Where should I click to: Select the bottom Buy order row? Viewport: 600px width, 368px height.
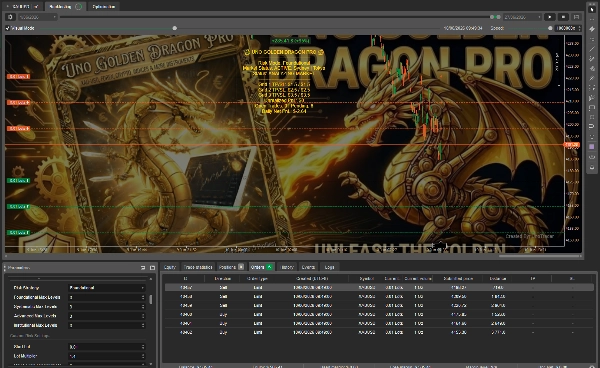379,333
